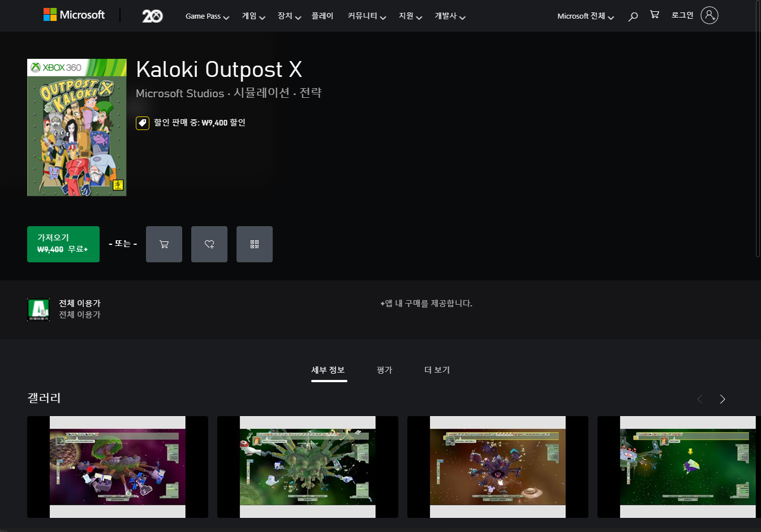The width and height of the screenshot is (761, 532).
Task: Expand the Microsoft 전체 menu
Action: click(586, 16)
